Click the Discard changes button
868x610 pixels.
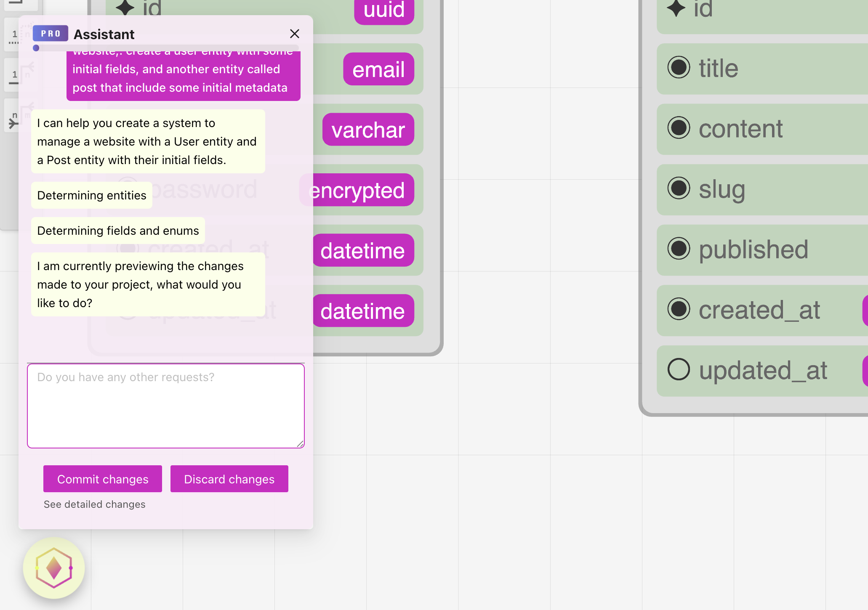(229, 479)
